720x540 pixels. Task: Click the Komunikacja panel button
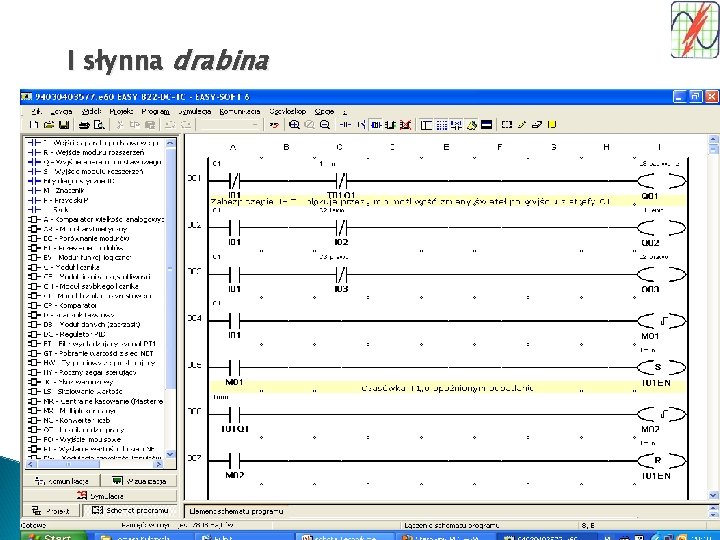[62, 481]
